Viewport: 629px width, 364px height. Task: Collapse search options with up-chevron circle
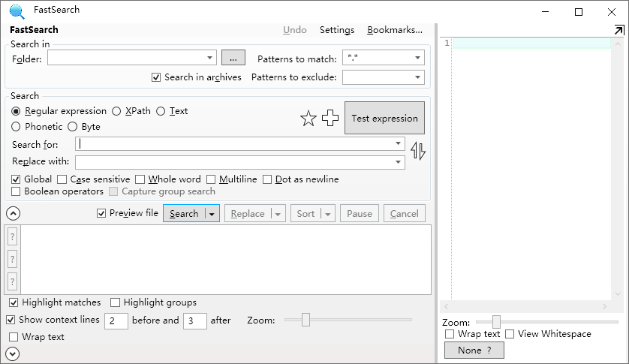13,213
